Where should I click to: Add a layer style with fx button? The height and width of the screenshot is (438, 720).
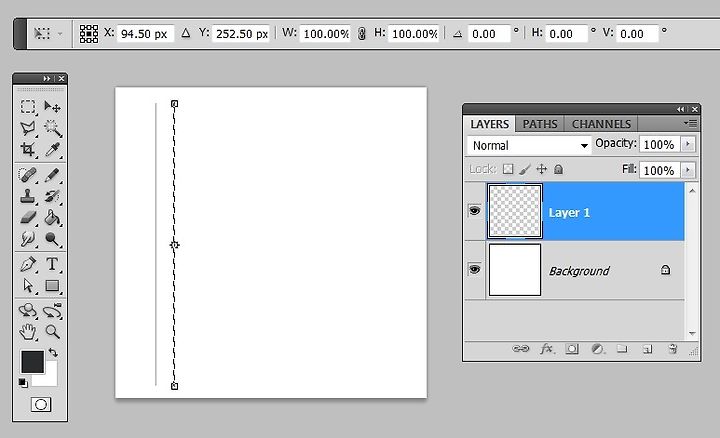click(546, 349)
